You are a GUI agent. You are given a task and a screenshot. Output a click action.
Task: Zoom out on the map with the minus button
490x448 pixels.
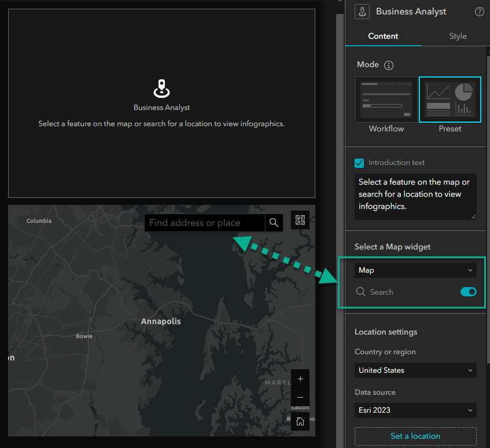point(300,398)
